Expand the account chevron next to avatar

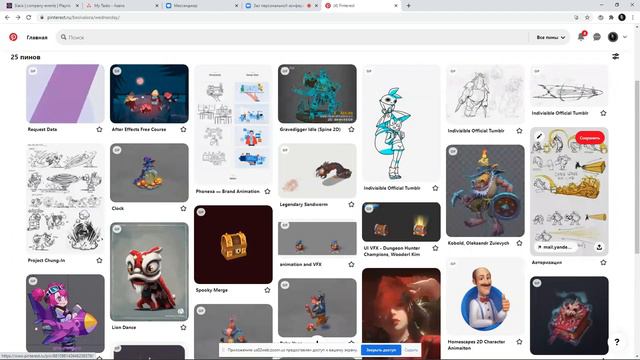click(625, 37)
